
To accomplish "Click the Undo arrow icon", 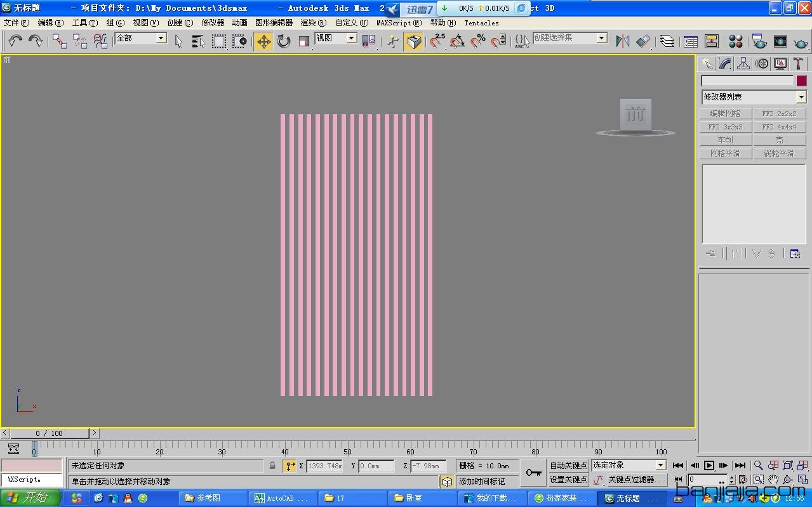I will pyautogui.click(x=15, y=41).
